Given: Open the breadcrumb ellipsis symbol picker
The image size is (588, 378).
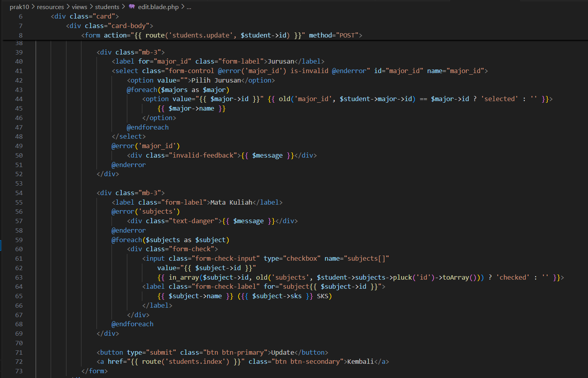Looking at the screenshot, I should [x=189, y=7].
